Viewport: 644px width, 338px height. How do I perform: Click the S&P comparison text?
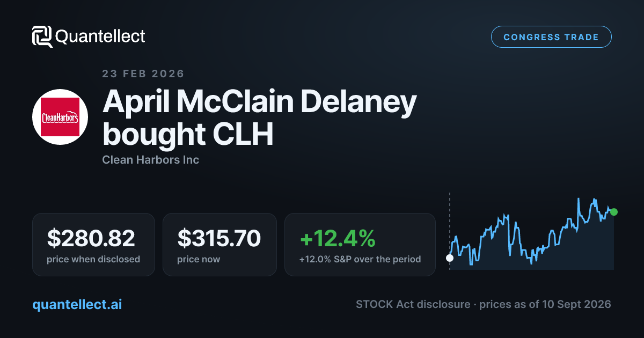360,259
